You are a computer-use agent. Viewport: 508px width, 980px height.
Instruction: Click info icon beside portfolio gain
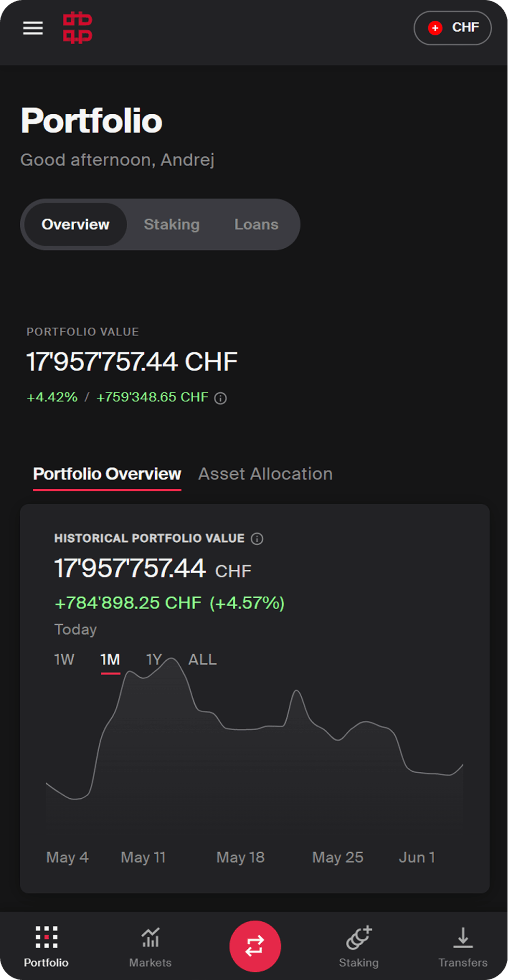coord(221,398)
